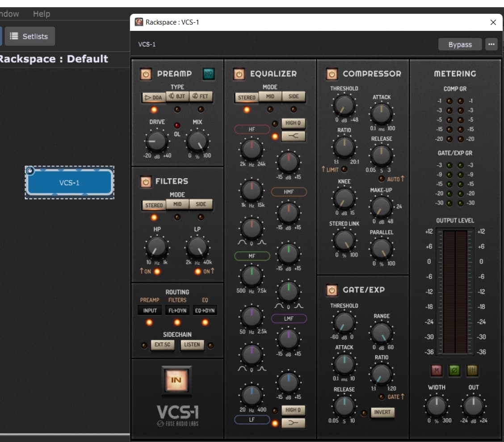
Task: Toggle the Filters power button
Action: [146, 182]
